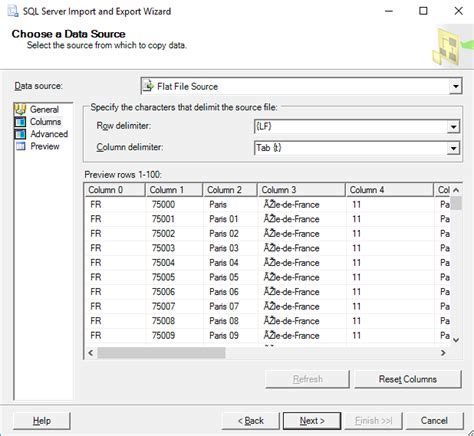Switch to the Columns page
This screenshot has height=436, width=474.
pyautogui.click(x=46, y=122)
